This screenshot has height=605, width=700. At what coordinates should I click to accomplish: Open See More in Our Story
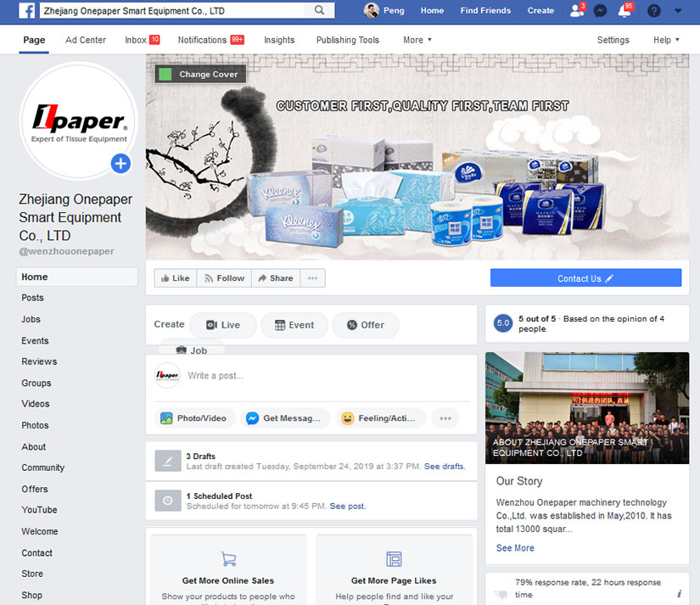click(x=515, y=548)
